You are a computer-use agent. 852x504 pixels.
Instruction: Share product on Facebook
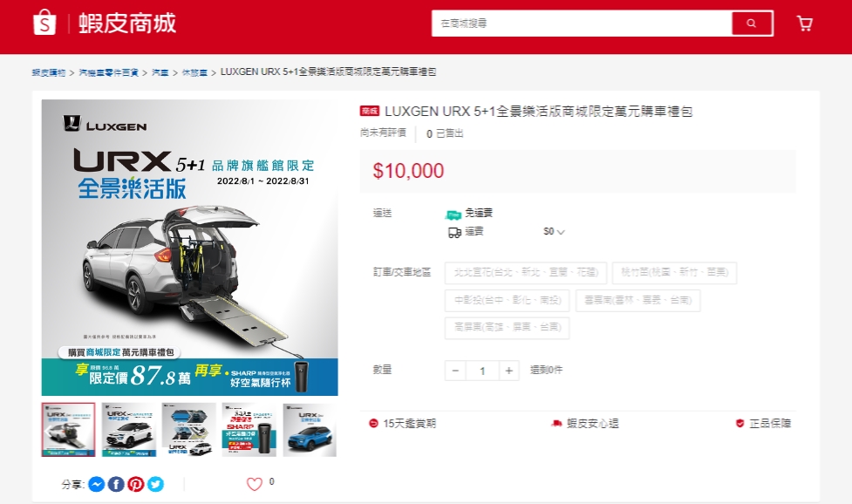(116, 484)
